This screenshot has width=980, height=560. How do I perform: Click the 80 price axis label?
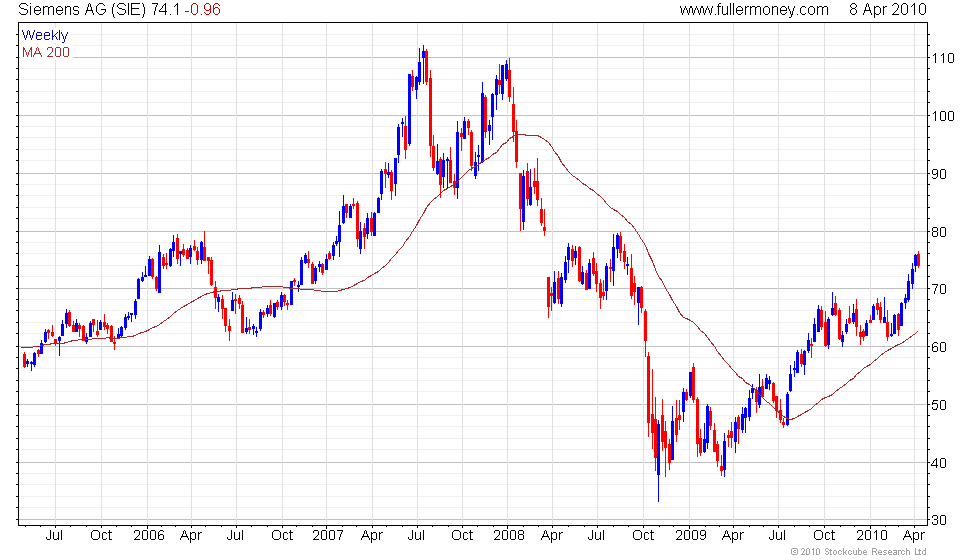(939, 232)
